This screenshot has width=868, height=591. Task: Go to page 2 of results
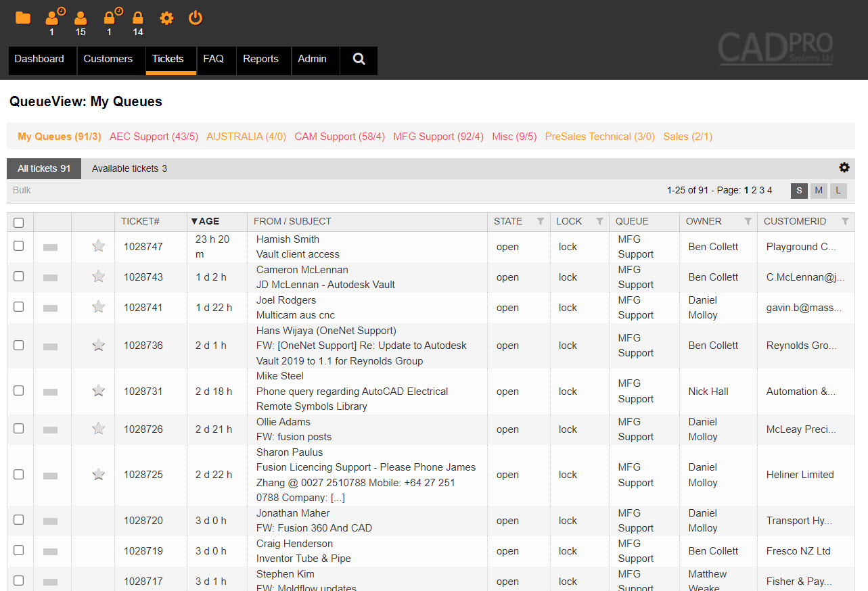coord(754,190)
